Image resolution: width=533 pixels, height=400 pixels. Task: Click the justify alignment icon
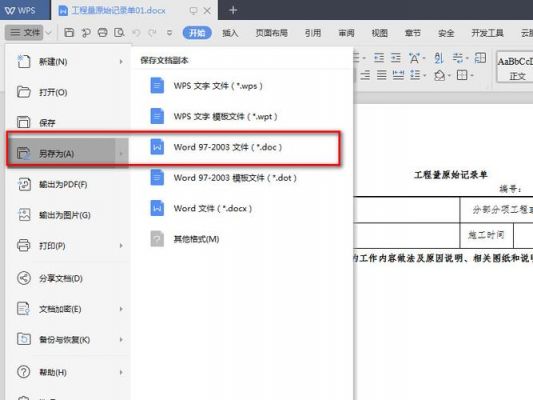coord(382,75)
